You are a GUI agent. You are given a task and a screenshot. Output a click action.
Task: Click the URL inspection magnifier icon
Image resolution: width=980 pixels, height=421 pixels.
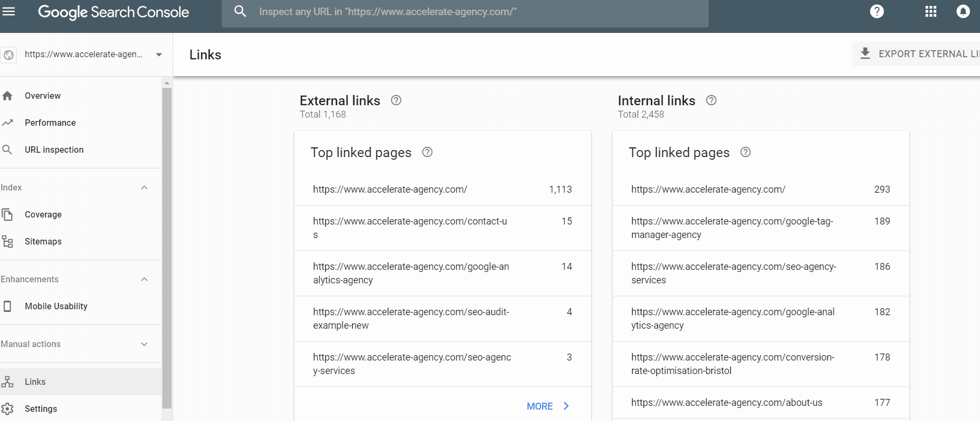tap(8, 150)
